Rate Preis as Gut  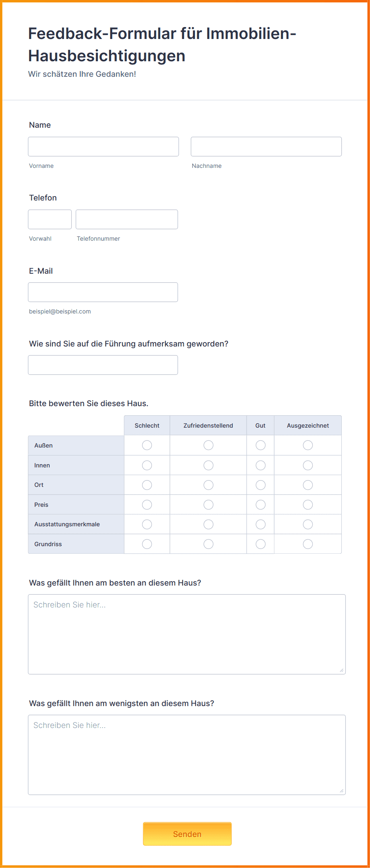(x=261, y=504)
